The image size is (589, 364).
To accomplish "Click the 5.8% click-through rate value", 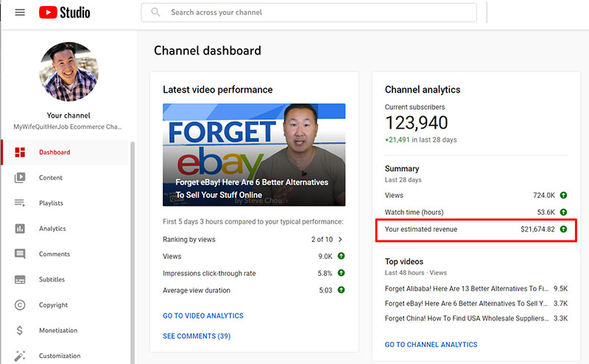I will click(325, 274).
